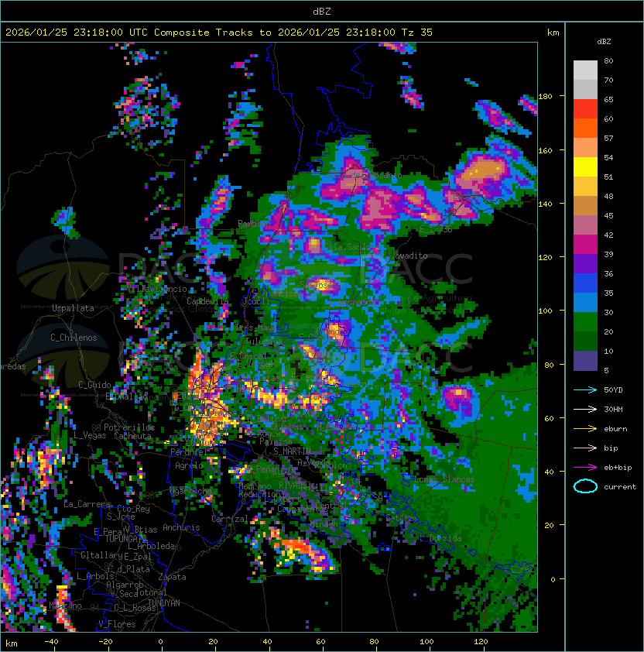Viewport: 644px width, 652px height.
Task: Click the 'Anchoris' map label
Action: [x=181, y=527]
